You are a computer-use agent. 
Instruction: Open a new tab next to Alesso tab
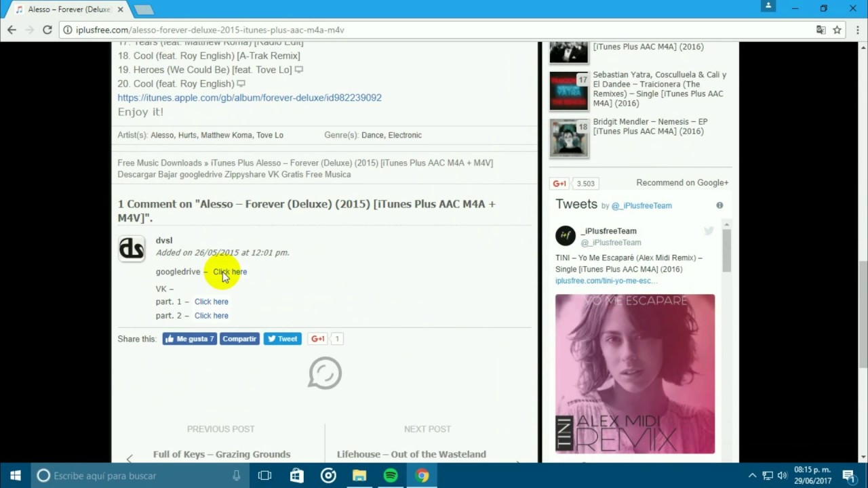click(x=143, y=9)
